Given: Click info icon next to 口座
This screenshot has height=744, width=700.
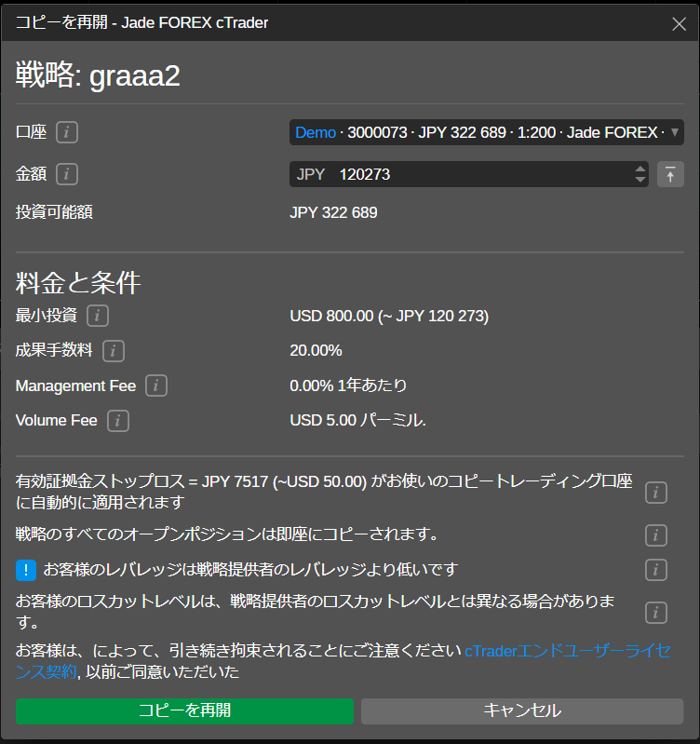Looking at the screenshot, I should tap(66, 132).
